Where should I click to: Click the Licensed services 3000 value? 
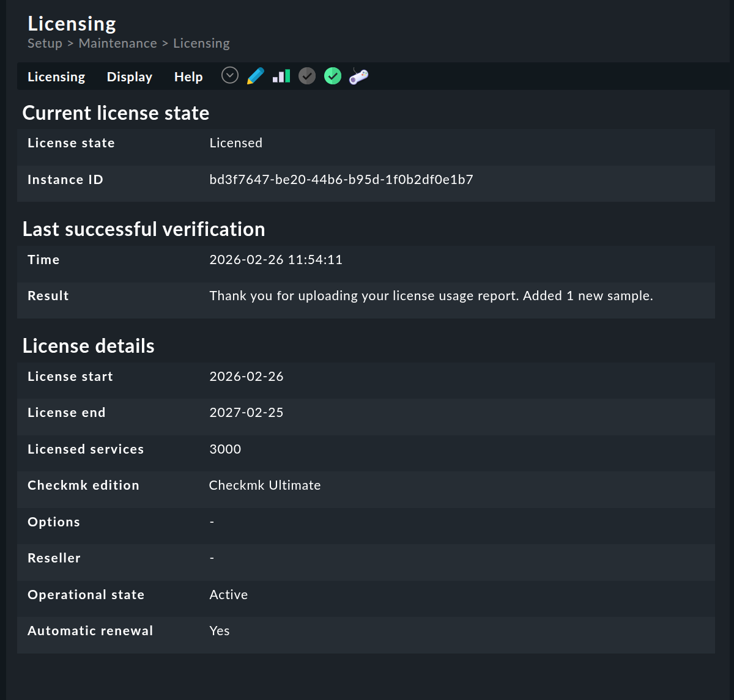[225, 449]
